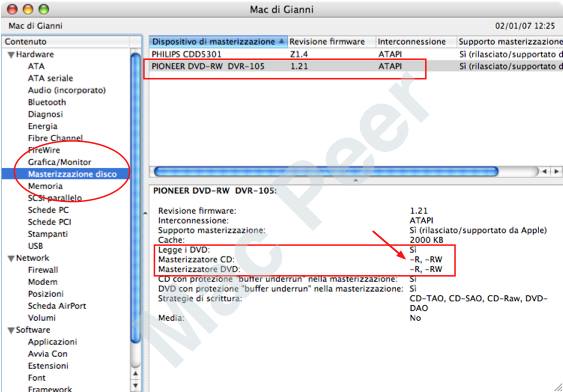Open the FireWire entry

tap(44, 150)
